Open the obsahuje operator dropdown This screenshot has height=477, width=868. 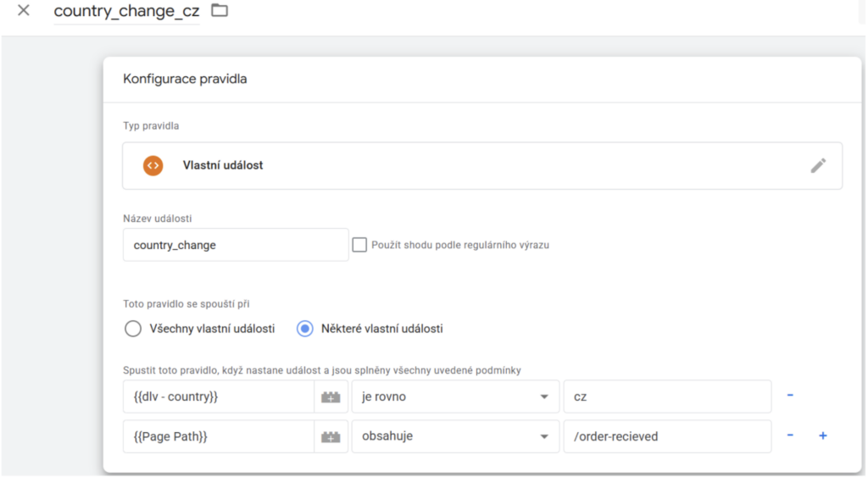[x=454, y=436]
